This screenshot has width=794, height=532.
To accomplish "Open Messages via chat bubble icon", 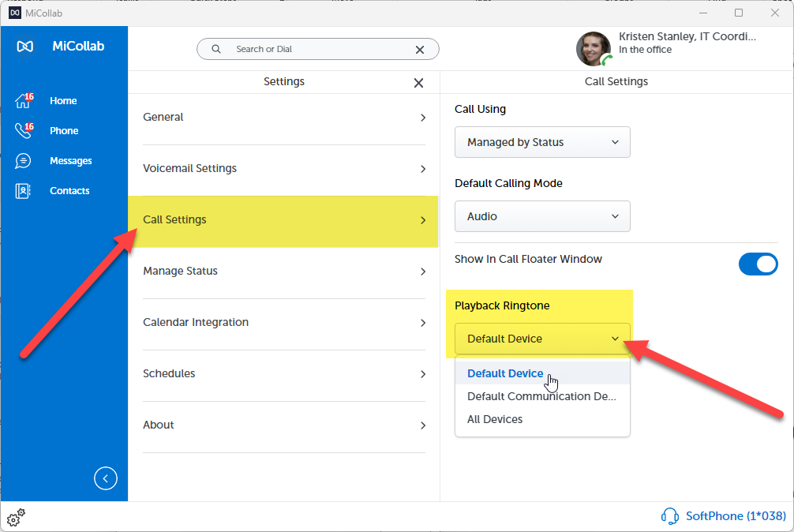I will click(x=24, y=161).
